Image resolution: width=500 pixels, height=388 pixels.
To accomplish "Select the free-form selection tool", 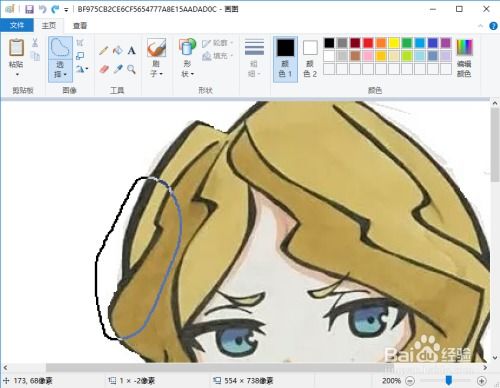I will 60,48.
